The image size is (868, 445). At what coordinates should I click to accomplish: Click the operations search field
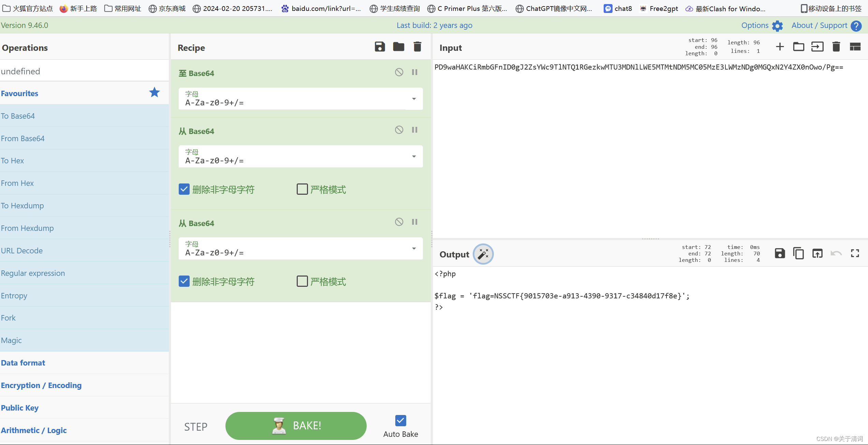(84, 71)
